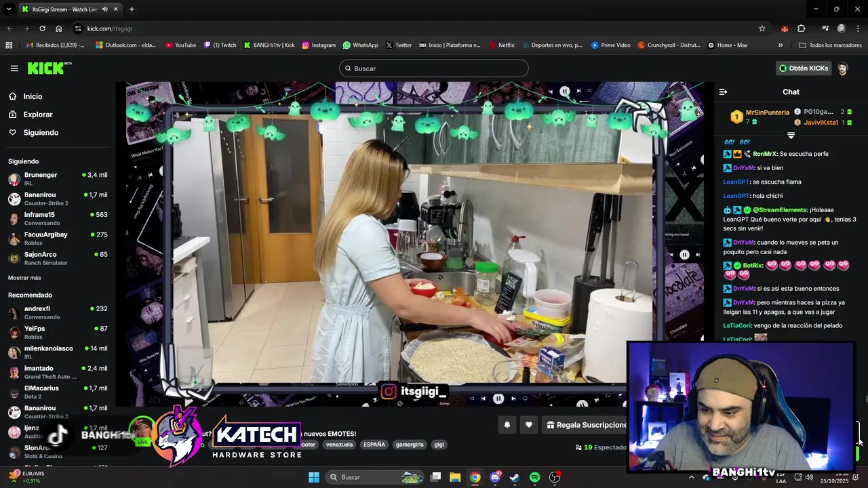Select the venezuela tag
The height and width of the screenshot is (488, 868).
pos(339,445)
